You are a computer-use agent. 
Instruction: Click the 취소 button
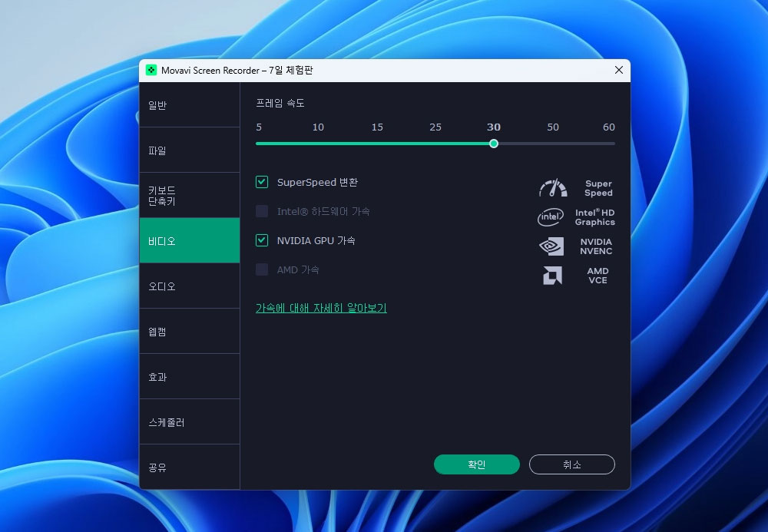point(571,464)
